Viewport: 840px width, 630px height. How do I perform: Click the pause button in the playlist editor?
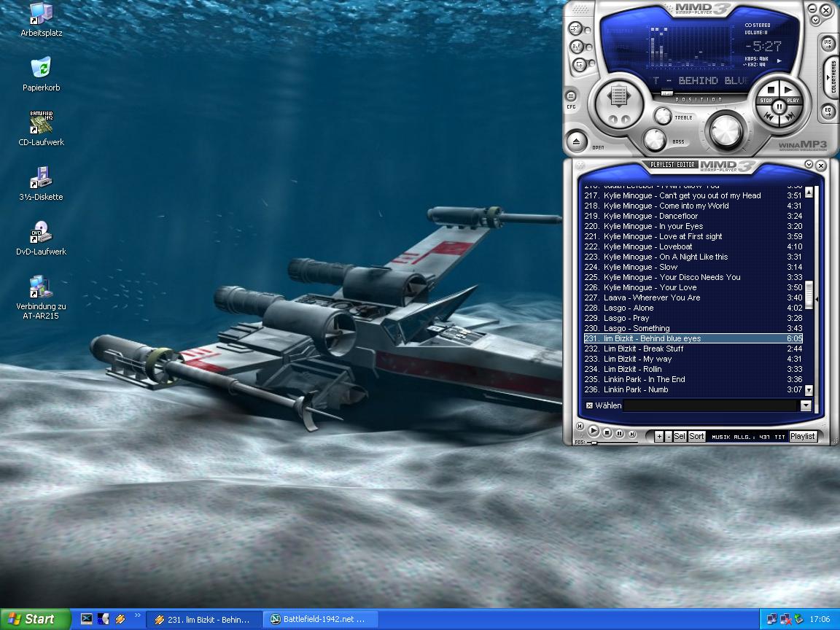[x=620, y=433]
